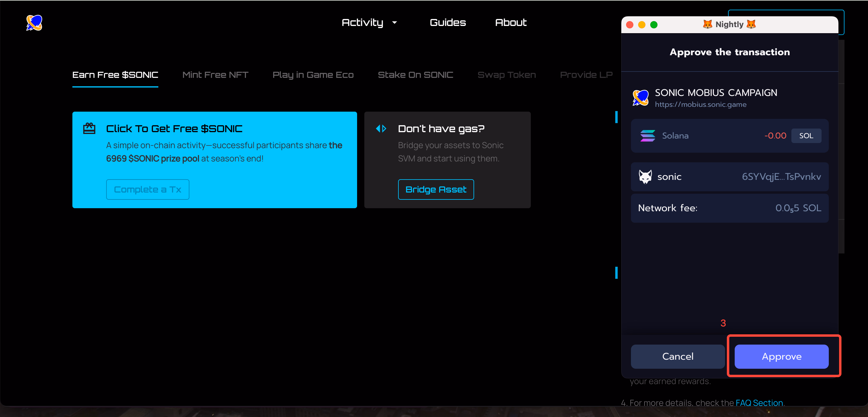
Task: Click the gift box icon on the blue card
Action: (x=89, y=129)
